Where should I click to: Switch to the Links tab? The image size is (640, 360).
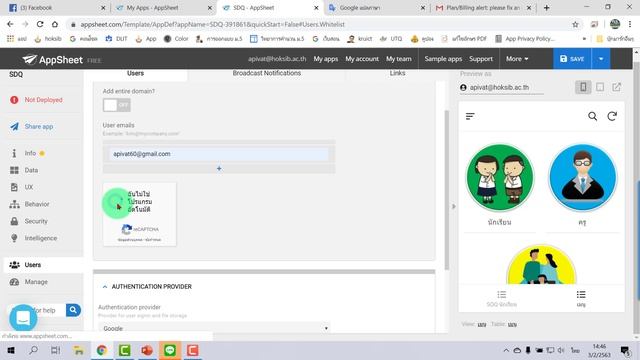click(x=397, y=73)
